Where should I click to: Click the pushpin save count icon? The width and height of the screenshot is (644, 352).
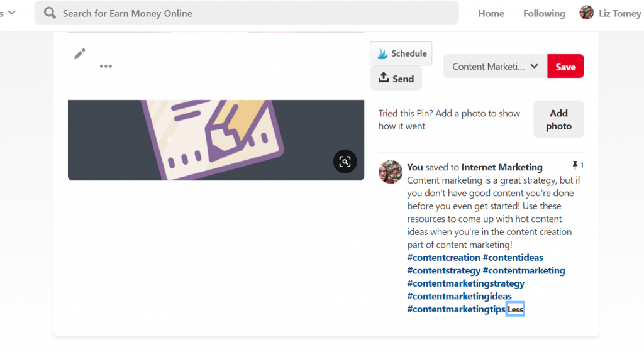[x=575, y=165]
